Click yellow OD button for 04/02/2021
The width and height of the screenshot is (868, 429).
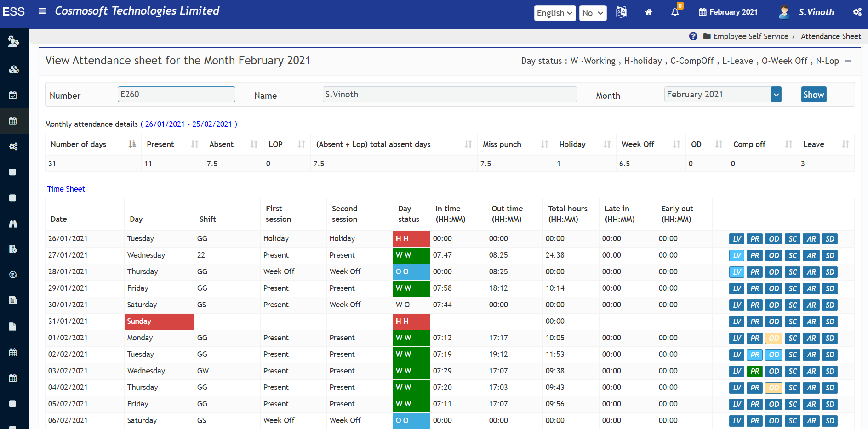pos(774,388)
